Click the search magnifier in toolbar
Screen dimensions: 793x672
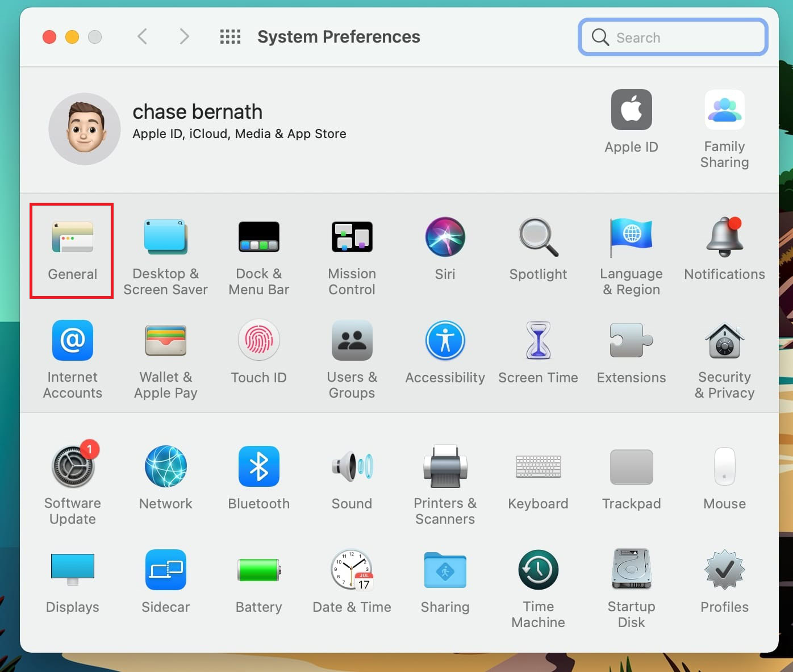[x=600, y=37]
